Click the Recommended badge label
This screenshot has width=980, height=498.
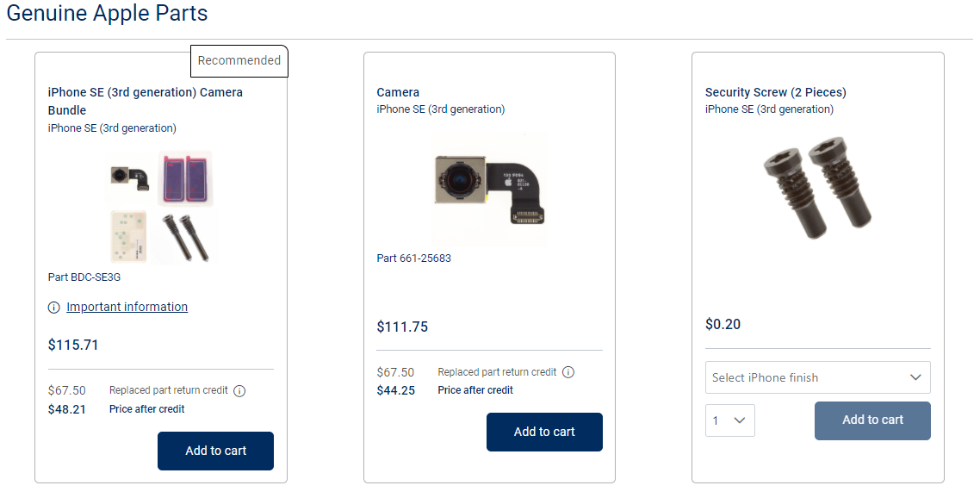click(x=239, y=60)
